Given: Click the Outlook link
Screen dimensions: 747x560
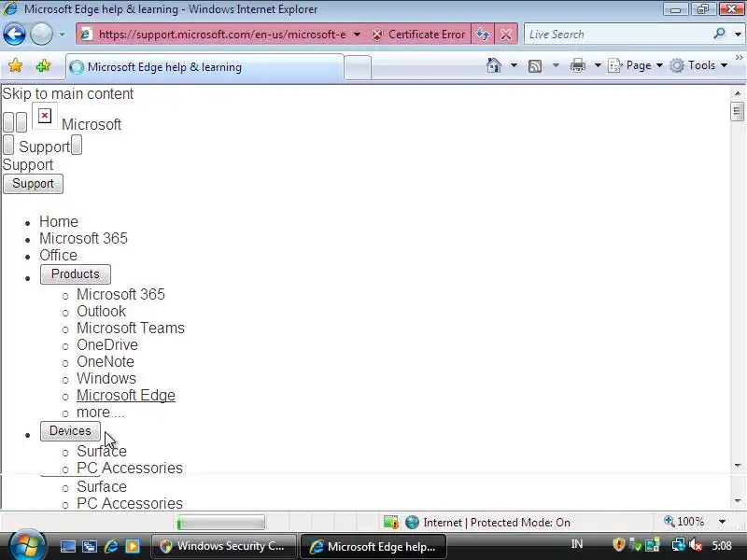Looking at the screenshot, I should [101, 311].
